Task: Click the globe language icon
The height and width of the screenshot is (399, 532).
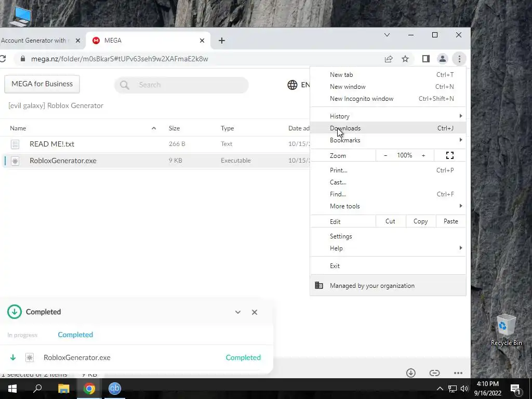Action: coord(292,85)
